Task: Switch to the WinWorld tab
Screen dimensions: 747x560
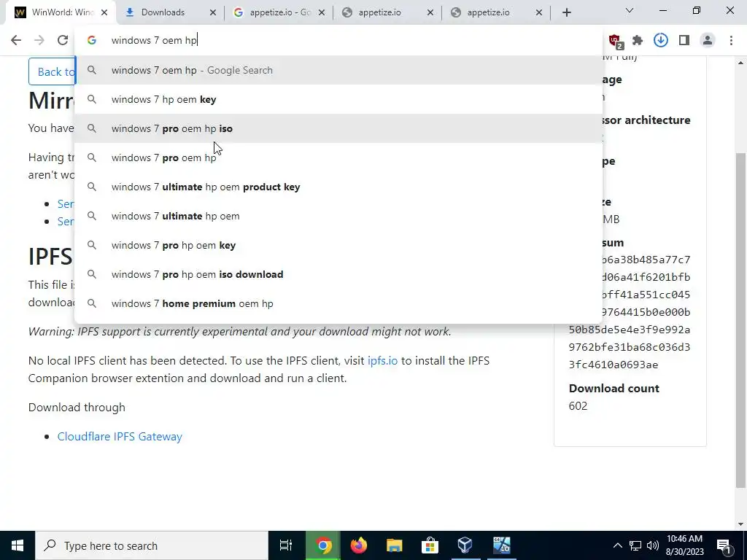Action: click(61, 12)
